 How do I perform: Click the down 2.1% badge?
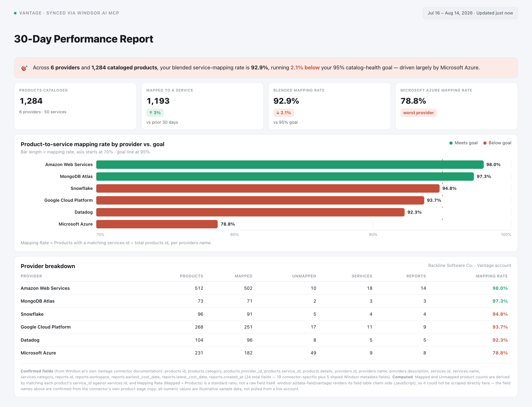[x=283, y=113]
